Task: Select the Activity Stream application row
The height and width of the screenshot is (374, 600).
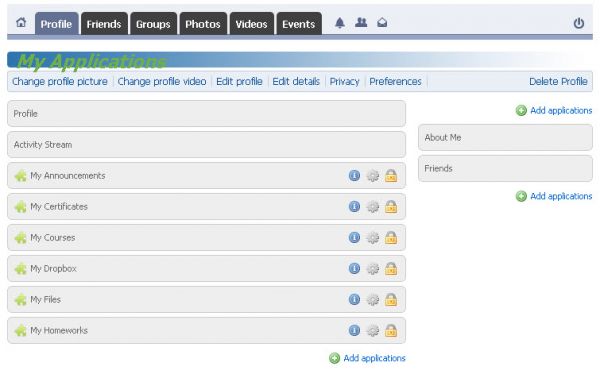Action: [206, 145]
